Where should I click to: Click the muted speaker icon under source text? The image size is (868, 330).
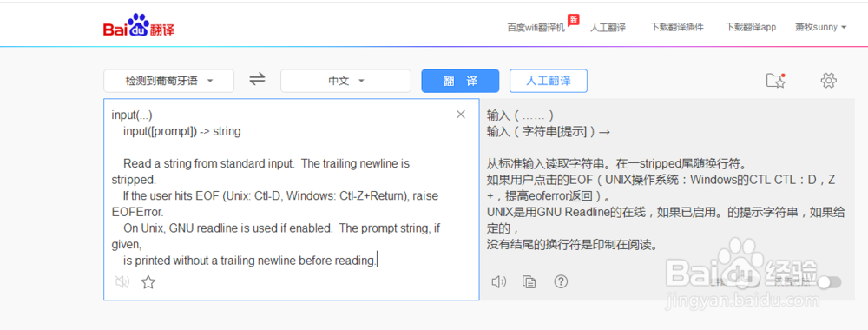coord(122,282)
